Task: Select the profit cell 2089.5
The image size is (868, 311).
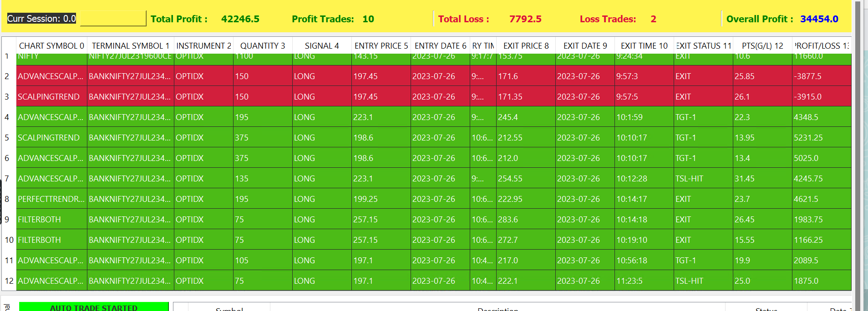Action: (822, 260)
